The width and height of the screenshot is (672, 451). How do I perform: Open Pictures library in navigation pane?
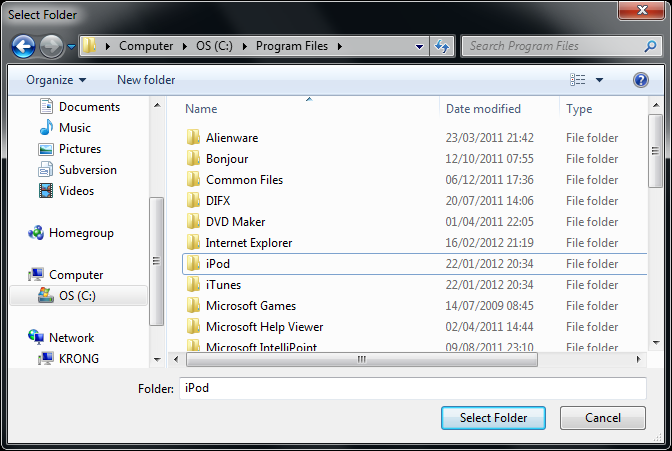pos(70,148)
